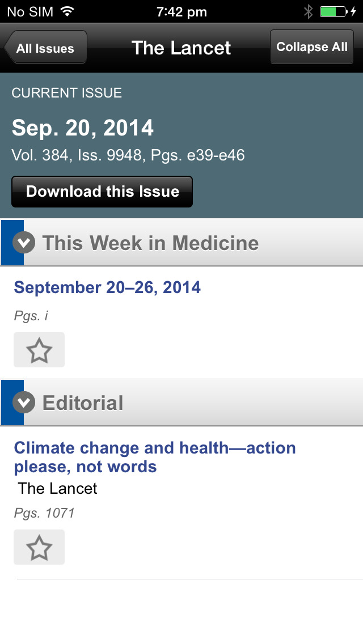363x644 pixels.
Task: Tap Collapse All to fold every section
Action: (x=312, y=47)
